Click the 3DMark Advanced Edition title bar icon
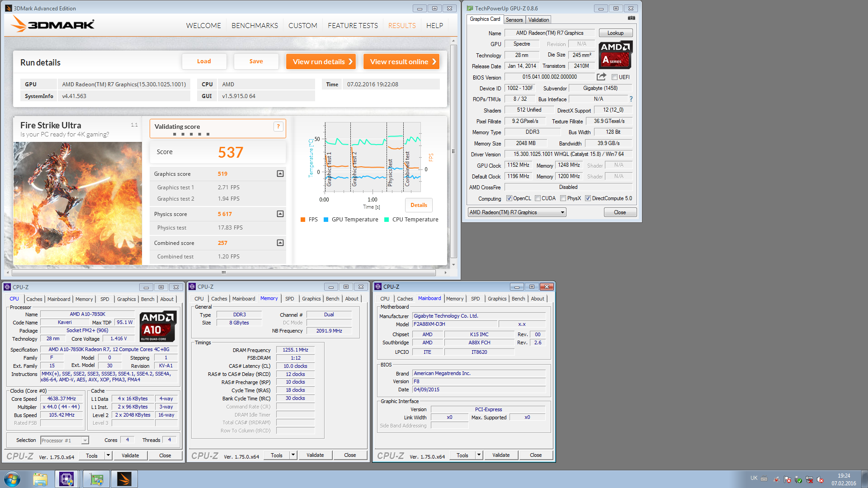Screen dimensions: 868x488 (9, 8)
